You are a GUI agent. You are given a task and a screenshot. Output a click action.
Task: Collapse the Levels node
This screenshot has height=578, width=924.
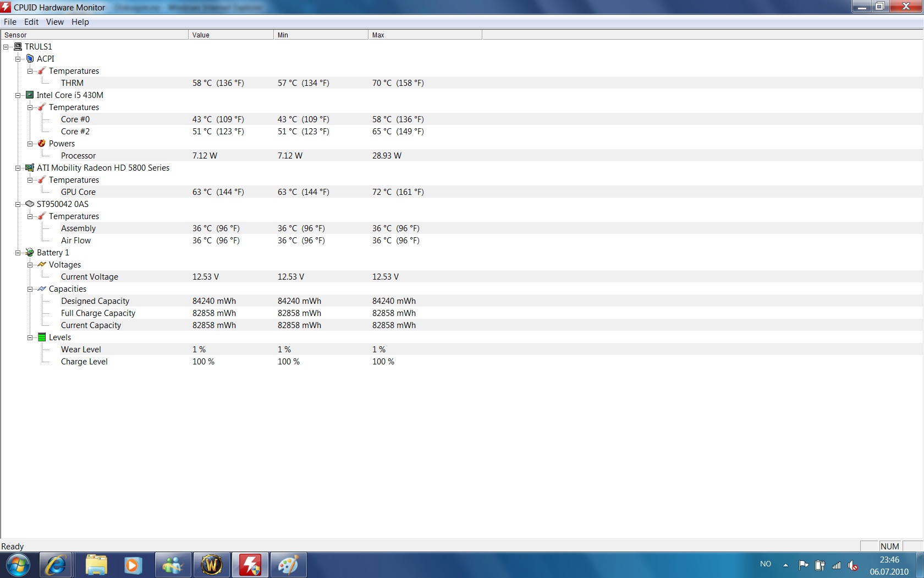click(x=30, y=337)
